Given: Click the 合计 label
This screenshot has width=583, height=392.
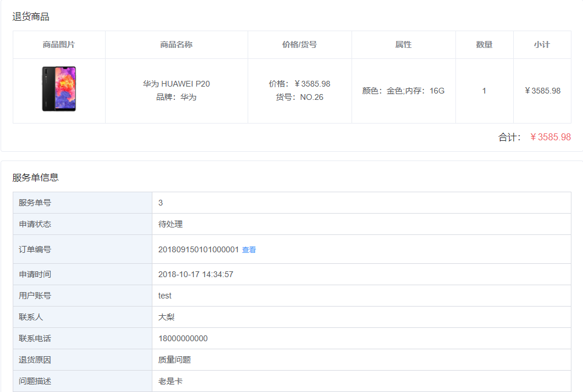Looking at the screenshot, I should click(x=509, y=137).
